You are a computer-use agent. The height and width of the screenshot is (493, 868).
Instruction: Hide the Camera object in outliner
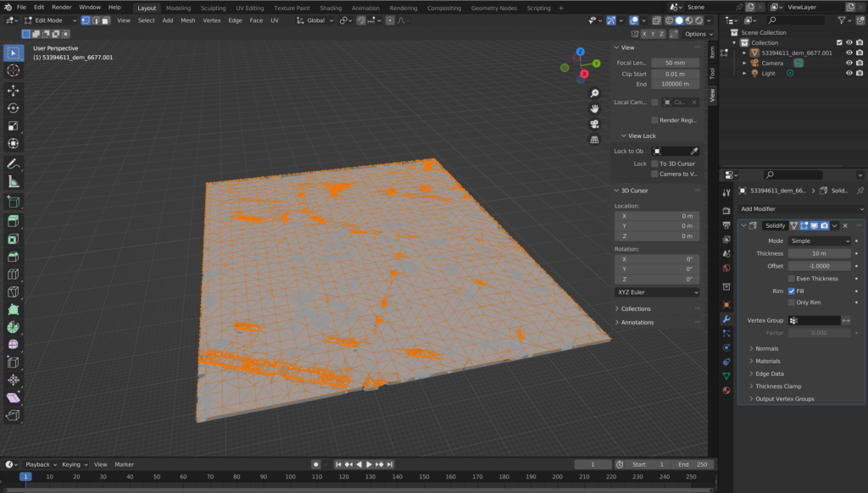pyautogui.click(x=849, y=63)
